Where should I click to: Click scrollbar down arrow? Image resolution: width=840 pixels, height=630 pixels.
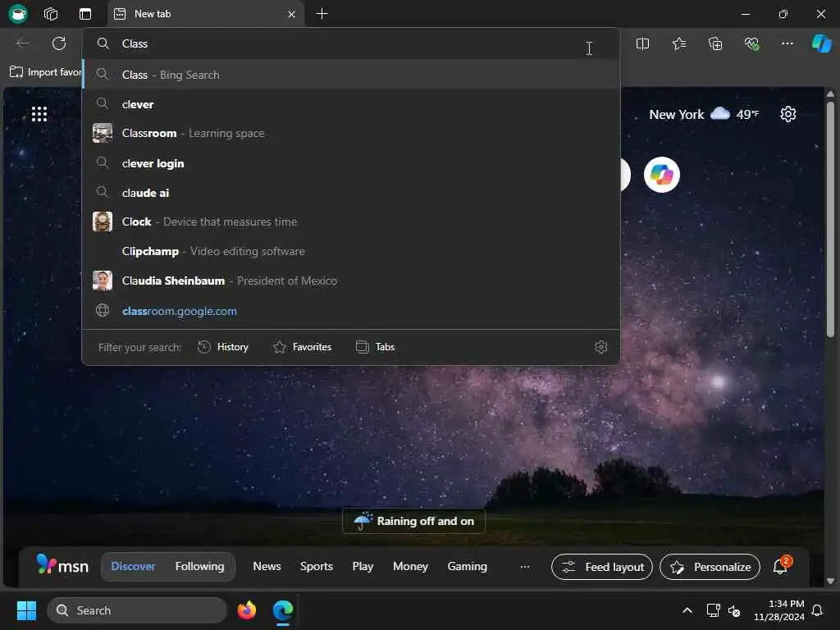pyautogui.click(x=830, y=581)
